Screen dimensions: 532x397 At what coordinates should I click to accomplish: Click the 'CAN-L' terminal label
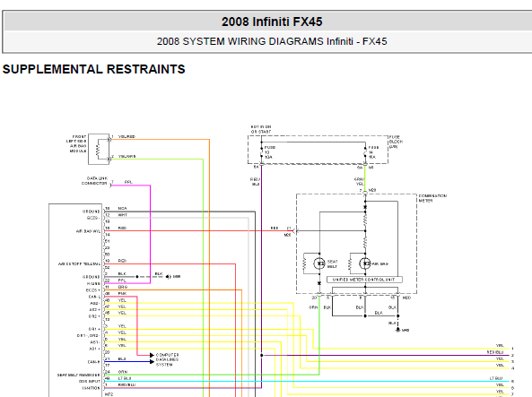[95, 297]
